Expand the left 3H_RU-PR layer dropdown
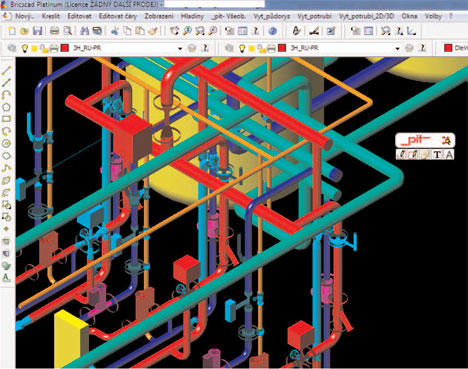 [180, 49]
